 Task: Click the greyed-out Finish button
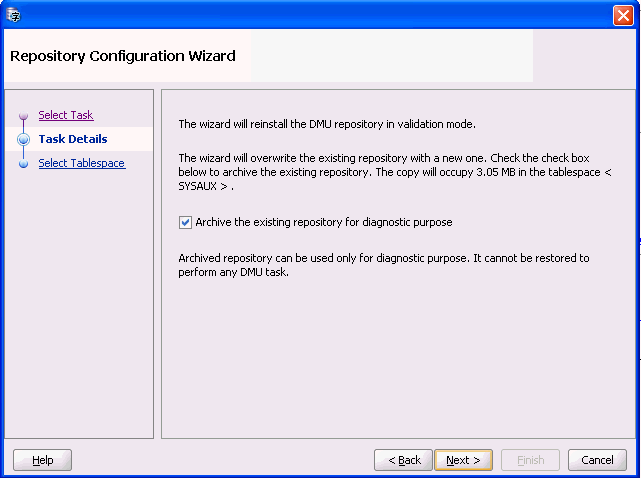(x=530, y=460)
